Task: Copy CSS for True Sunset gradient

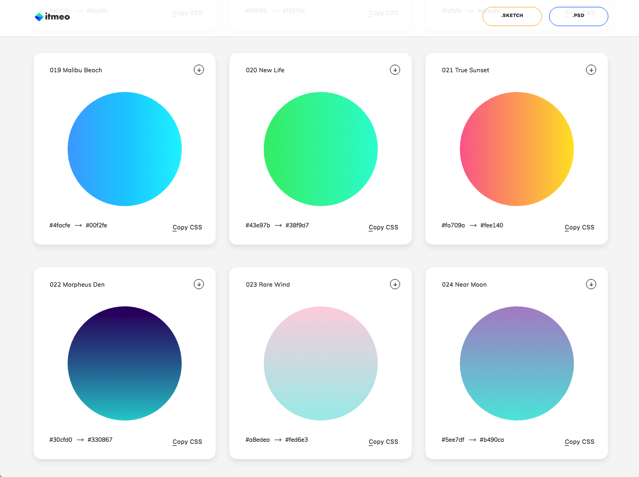Action: (x=579, y=227)
